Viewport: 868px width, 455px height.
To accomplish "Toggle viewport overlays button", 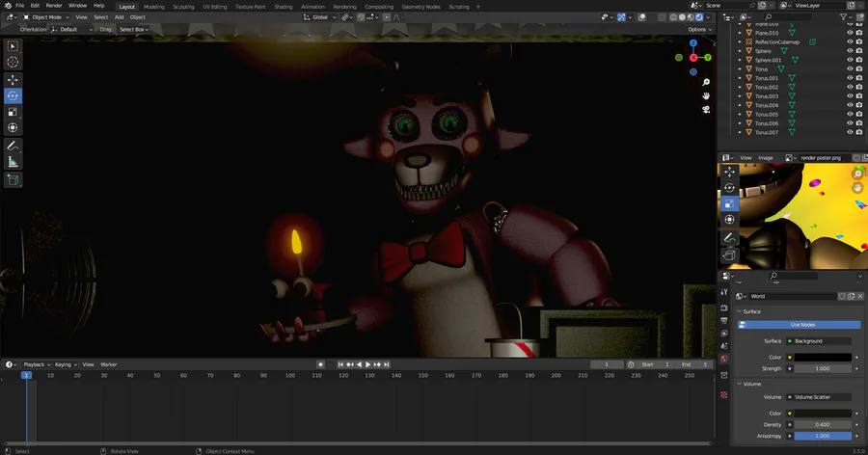I will (x=642, y=17).
